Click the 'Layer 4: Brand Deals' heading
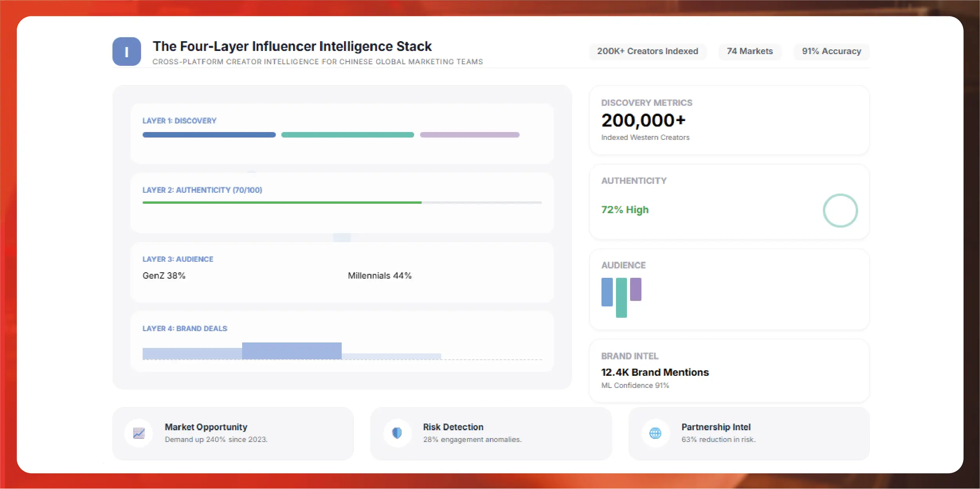 [185, 328]
